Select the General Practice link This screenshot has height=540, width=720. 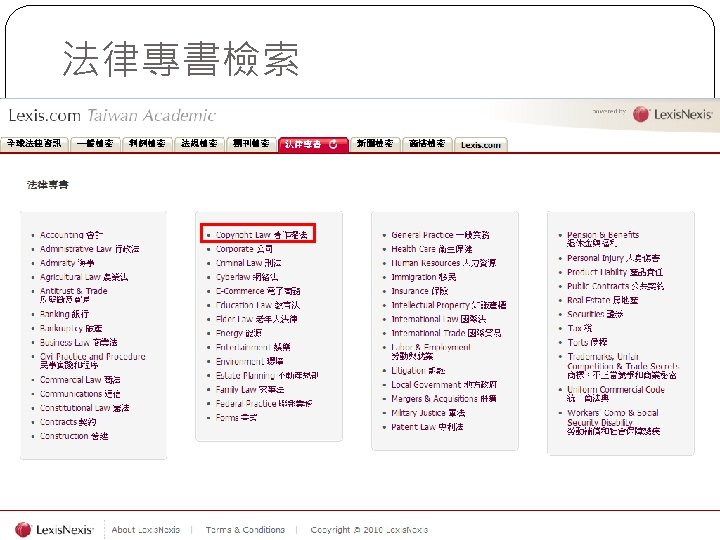pyautogui.click(x=440, y=235)
